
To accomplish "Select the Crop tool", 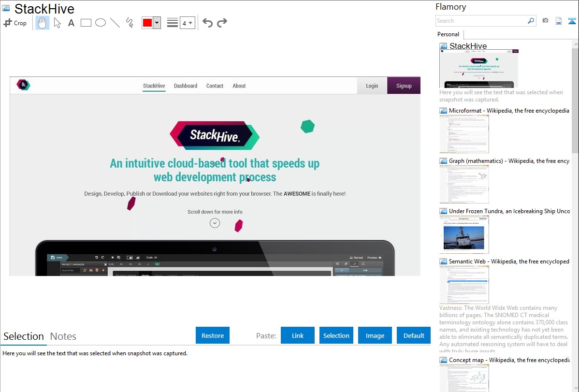I will (15, 23).
